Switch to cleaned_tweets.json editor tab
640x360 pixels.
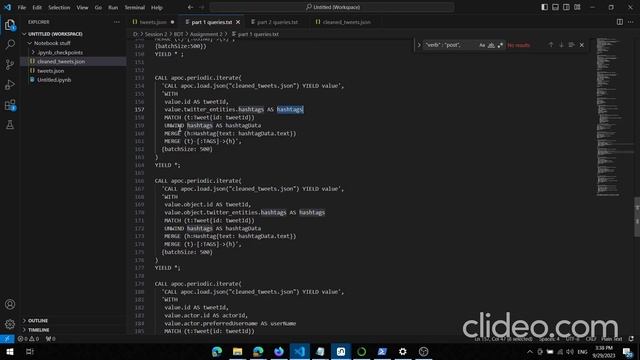coord(346,22)
